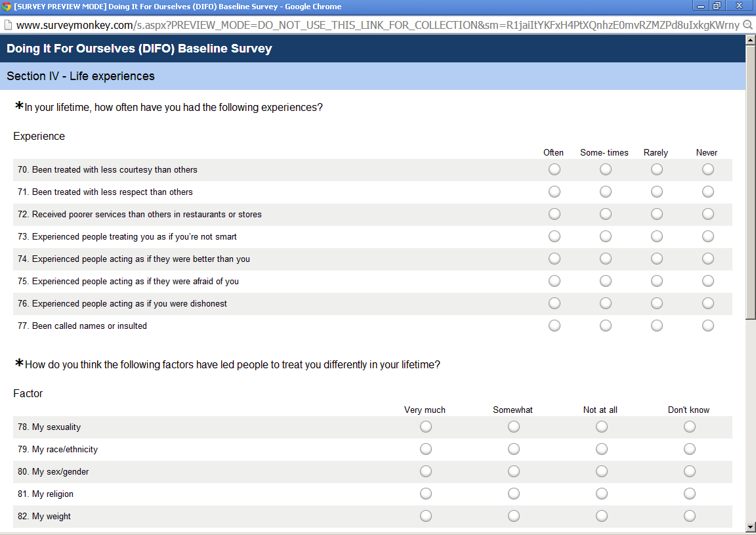
Task: Select 'Often' for people acting afraid of you
Action: click(555, 281)
